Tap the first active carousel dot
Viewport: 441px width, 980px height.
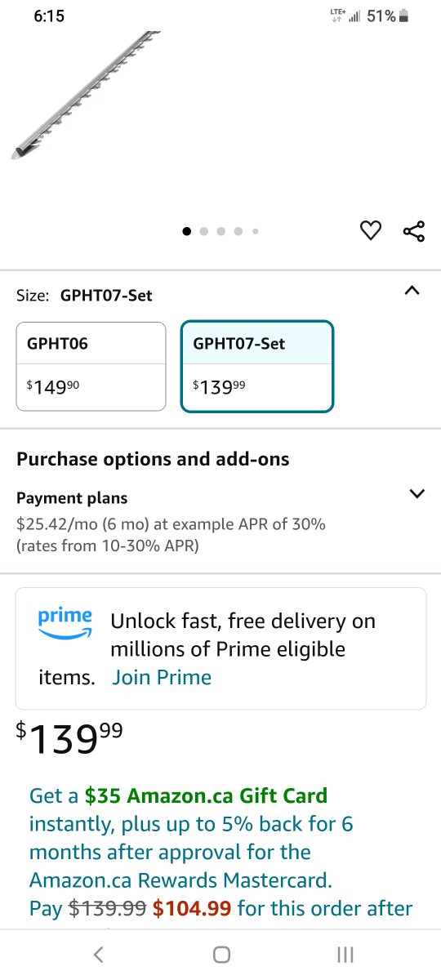187,231
